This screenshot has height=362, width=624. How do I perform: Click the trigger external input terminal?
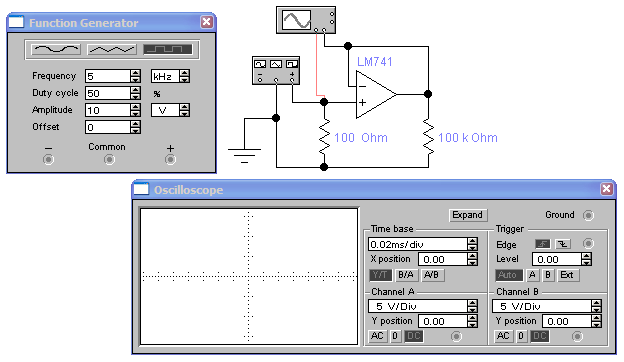point(588,243)
